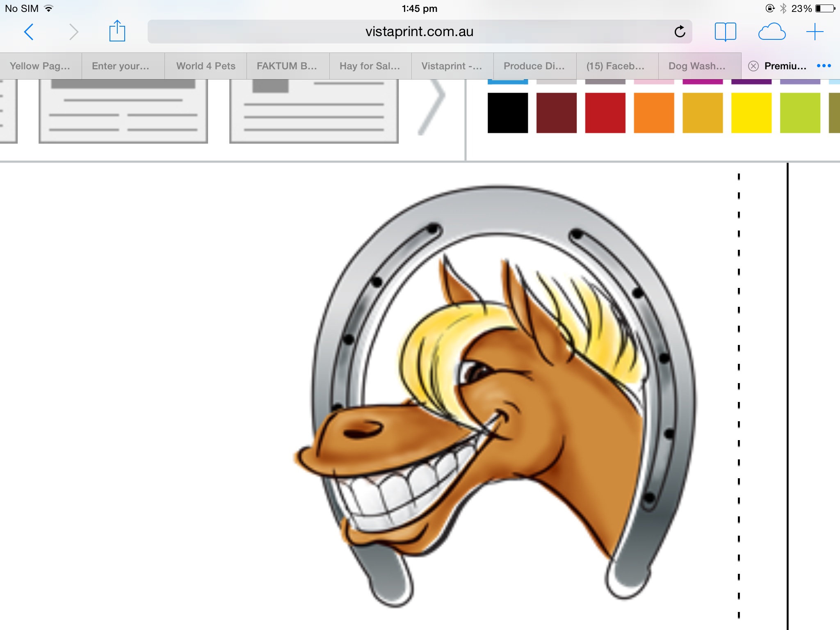Select the orange color swatch
Screen dimensions: 840x630
pyautogui.click(x=654, y=113)
